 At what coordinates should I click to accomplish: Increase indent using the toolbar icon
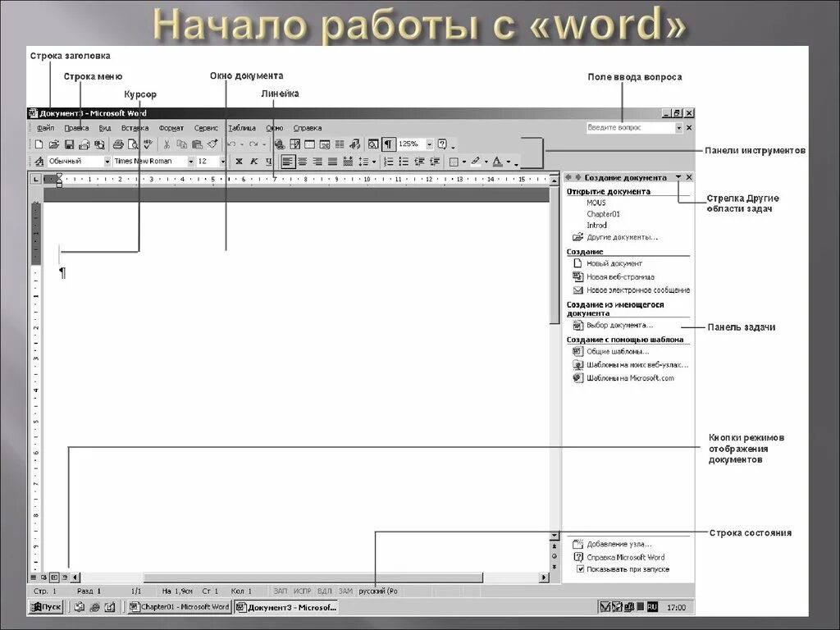(435, 162)
